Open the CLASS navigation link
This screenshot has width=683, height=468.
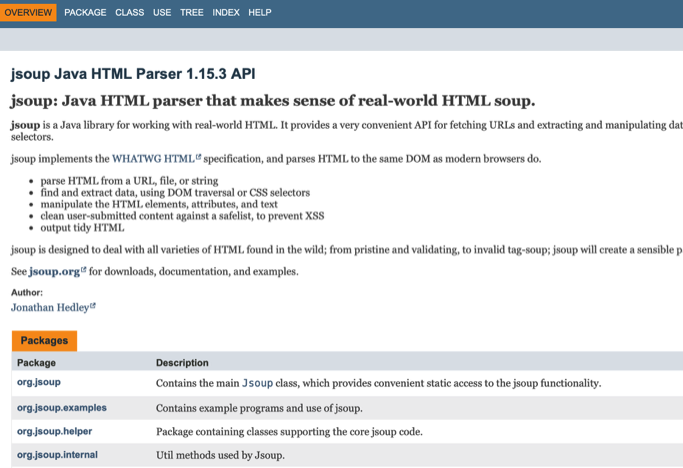(129, 13)
